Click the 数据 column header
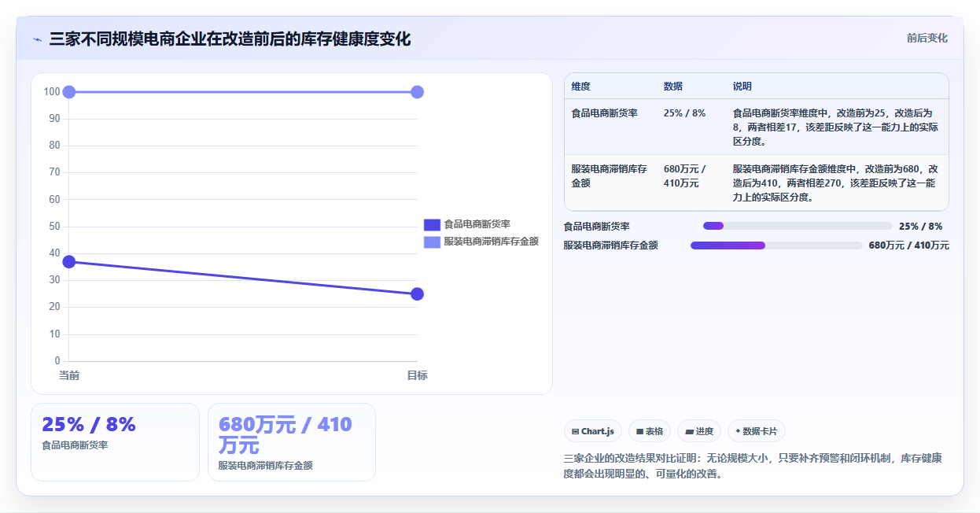 pyautogui.click(x=672, y=86)
